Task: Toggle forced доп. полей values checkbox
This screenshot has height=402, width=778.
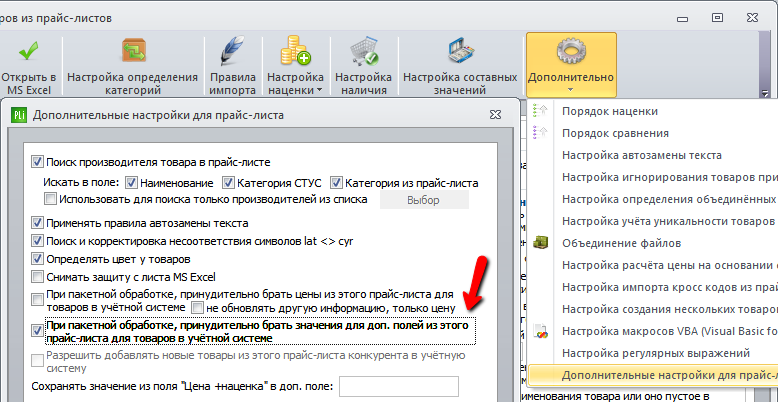Action: click(37, 331)
